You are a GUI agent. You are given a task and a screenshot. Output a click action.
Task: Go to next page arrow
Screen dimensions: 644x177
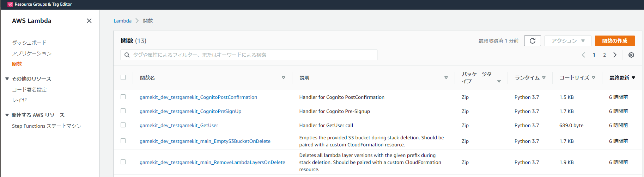(x=615, y=55)
